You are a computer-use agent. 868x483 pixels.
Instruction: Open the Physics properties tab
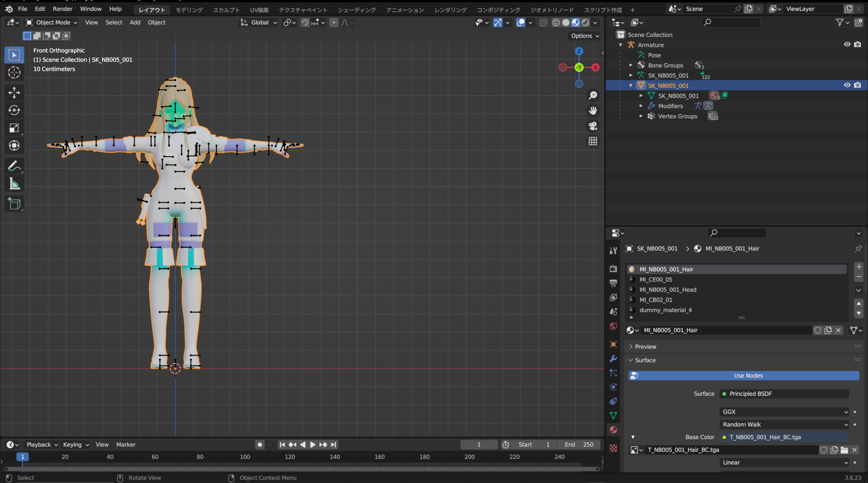click(613, 388)
